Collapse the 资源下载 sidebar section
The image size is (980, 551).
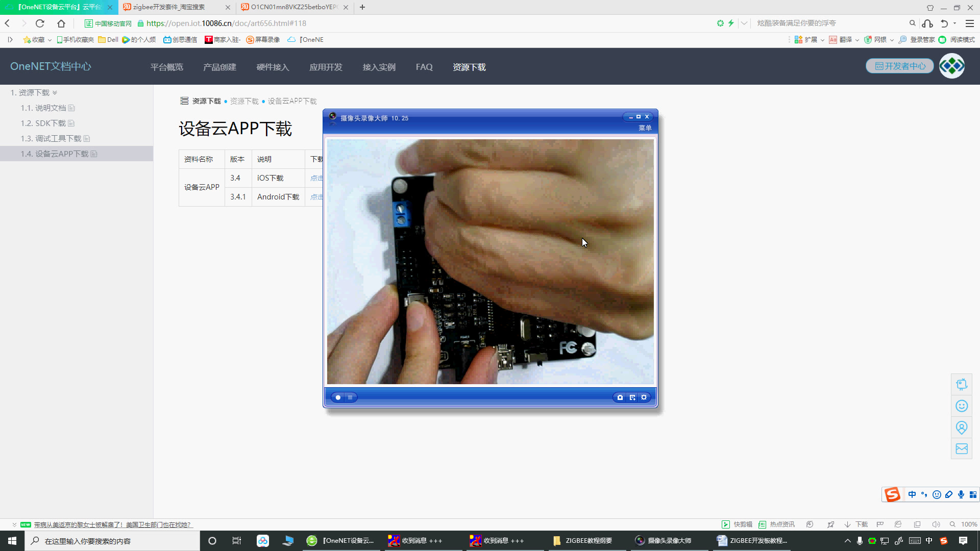55,93
